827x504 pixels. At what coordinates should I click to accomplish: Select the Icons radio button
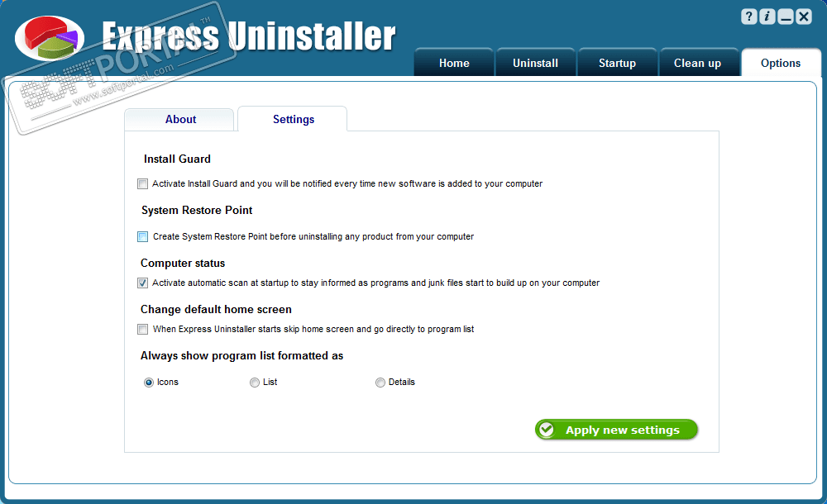coord(149,383)
